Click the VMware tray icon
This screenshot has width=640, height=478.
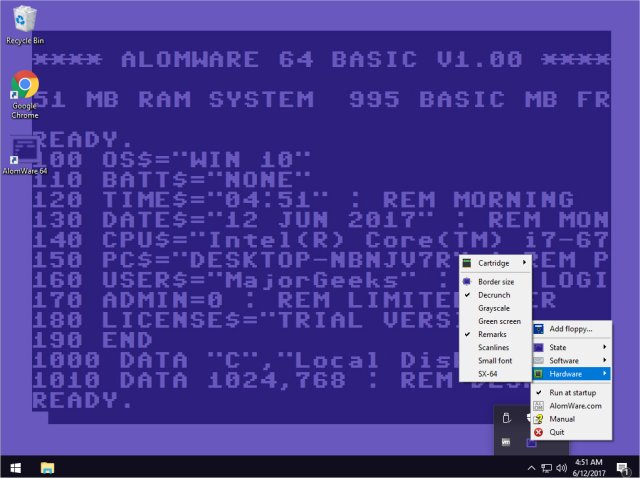pos(506,442)
